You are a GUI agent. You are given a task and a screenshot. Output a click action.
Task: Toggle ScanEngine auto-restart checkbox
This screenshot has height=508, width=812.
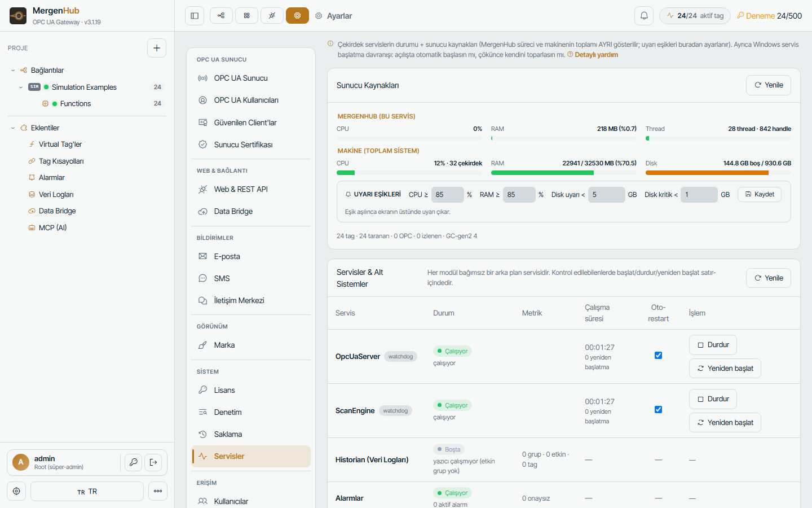click(x=658, y=410)
